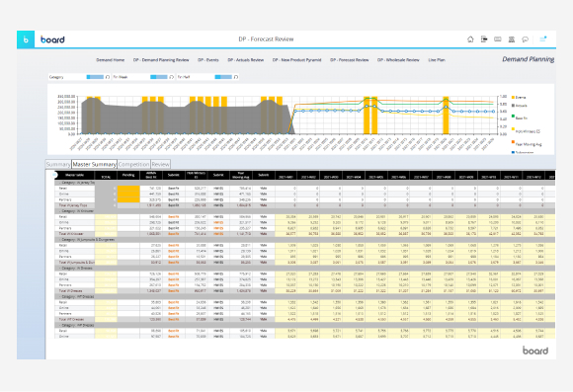Click the users icon in top bar
This screenshot has width=573, height=392.
pos(512,39)
